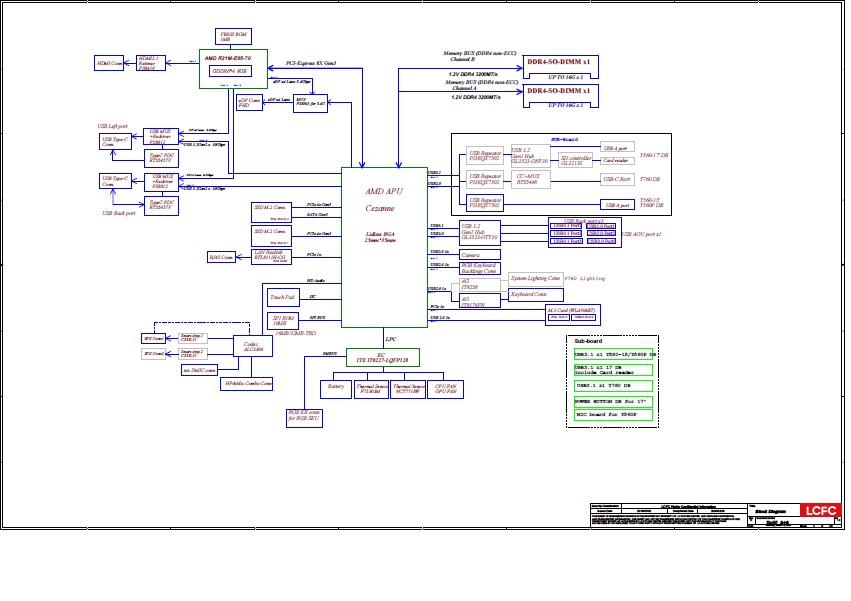The width and height of the screenshot is (851, 601).
Task: Click the SPI ROM 16MB block
Action: [283, 320]
